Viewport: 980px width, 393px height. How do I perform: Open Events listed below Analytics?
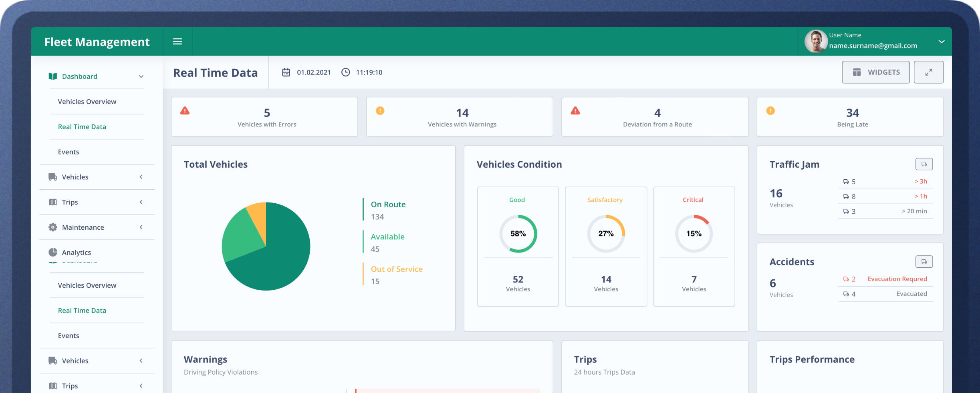click(69, 336)
